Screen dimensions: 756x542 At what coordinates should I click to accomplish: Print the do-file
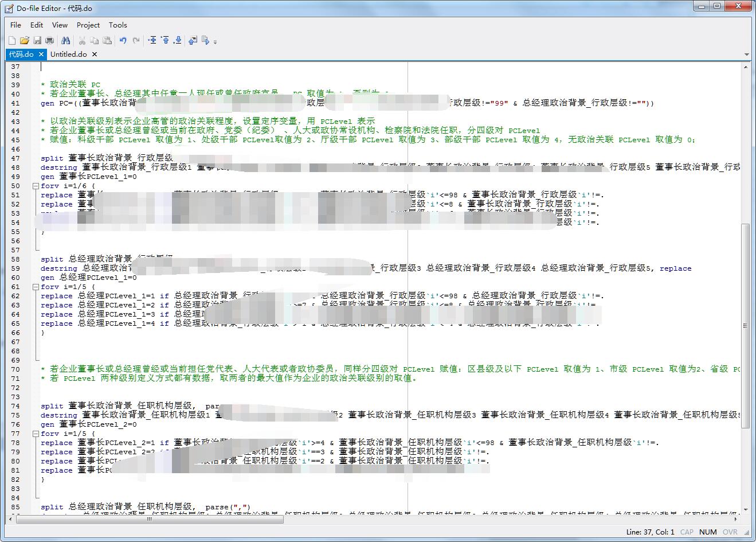(50, 41)
